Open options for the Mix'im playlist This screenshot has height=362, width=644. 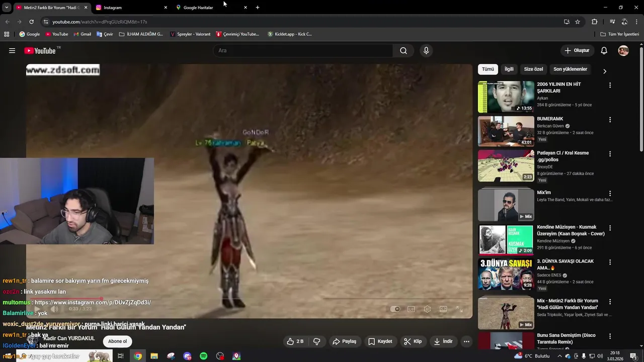[610, 194]
